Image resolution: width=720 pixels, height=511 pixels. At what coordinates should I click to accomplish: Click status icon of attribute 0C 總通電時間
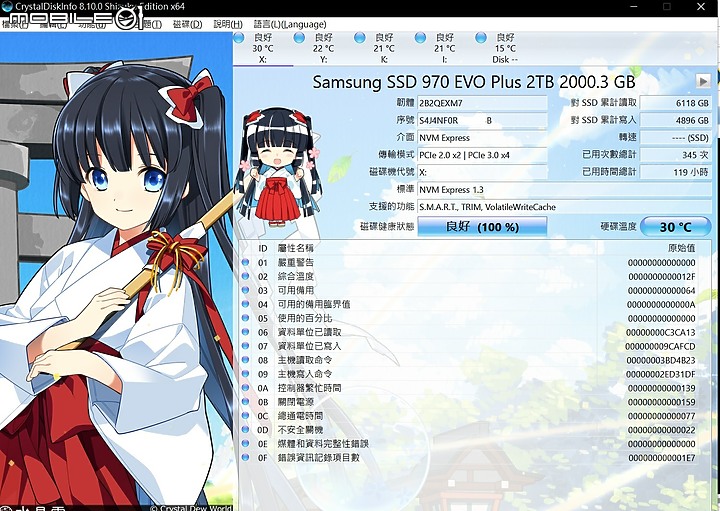click(x=245, y=416)
